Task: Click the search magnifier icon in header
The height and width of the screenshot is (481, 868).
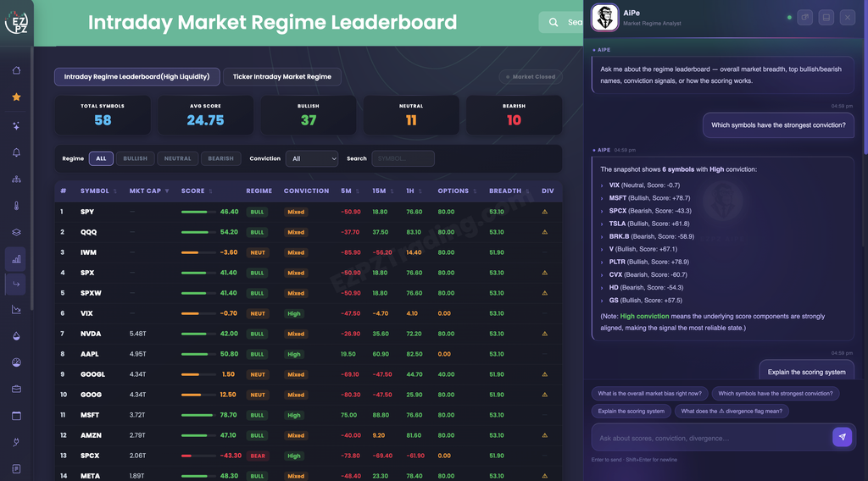Action: pos(553,22)
